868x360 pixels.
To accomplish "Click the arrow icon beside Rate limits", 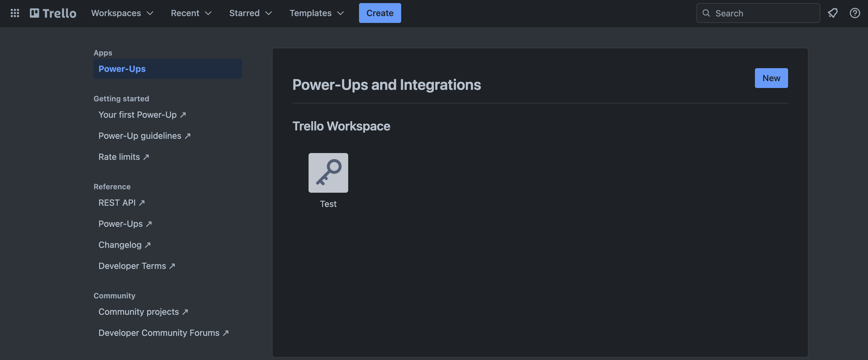I will pyautogui.click(x=146, y=157).
